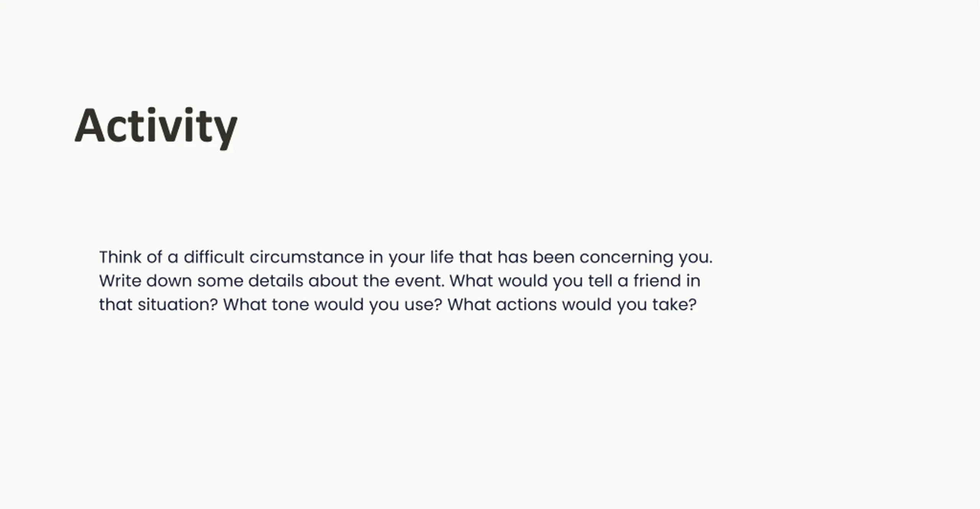Image resolution: width=980 pixels, height=509 pixels.
Task: Click the word about
Action: [333, 281]
